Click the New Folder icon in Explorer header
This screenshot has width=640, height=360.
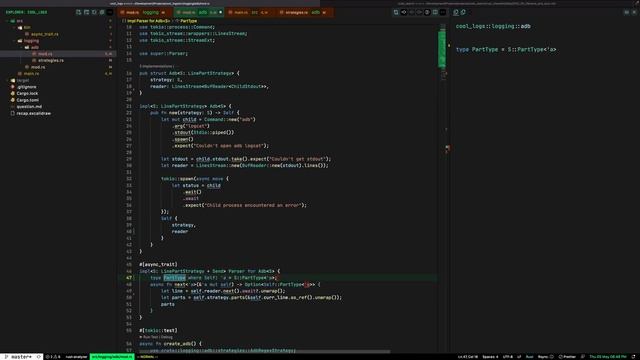pyautogui.click(x=87, y=12)
